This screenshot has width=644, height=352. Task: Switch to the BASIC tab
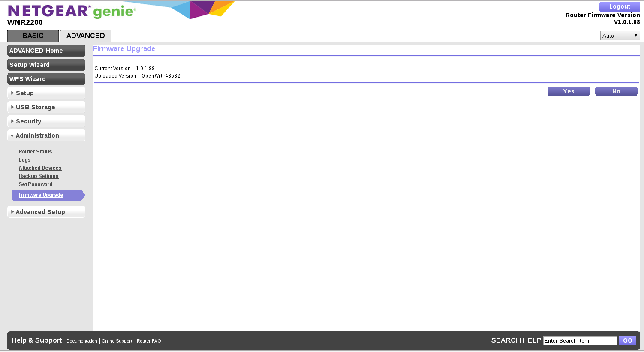pos(33,36)
